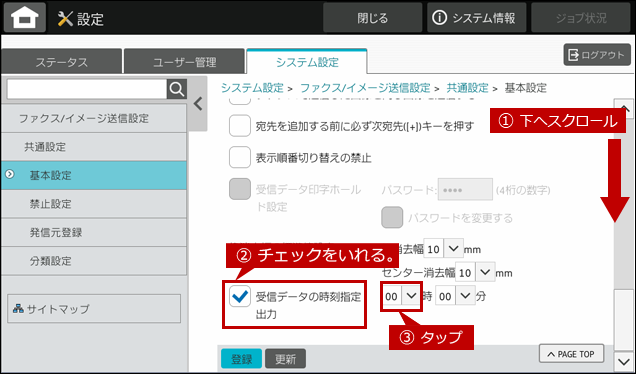Click the パスワード input field

point(465,189)
